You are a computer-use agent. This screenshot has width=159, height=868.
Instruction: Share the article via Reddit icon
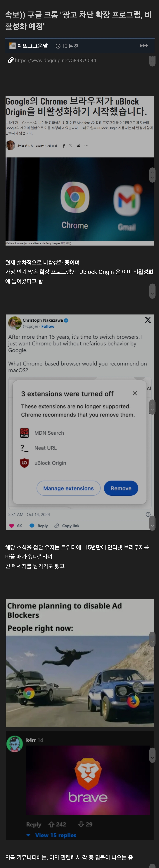79,146
